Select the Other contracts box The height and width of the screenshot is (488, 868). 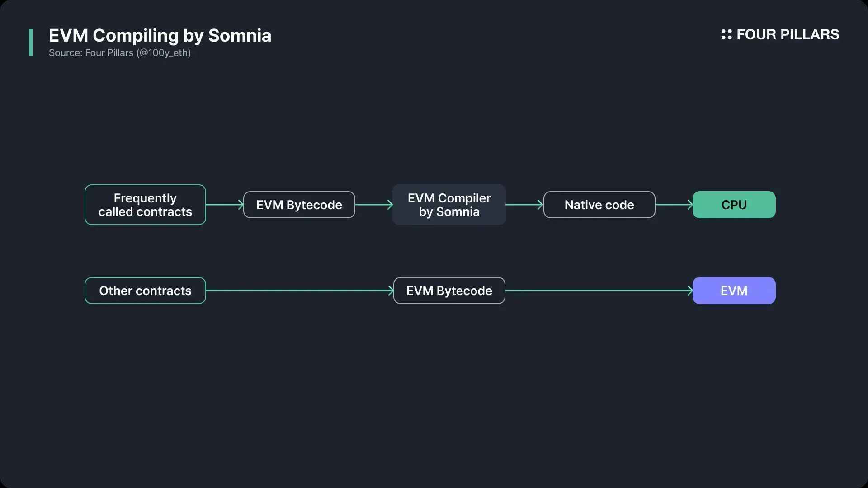145,291
